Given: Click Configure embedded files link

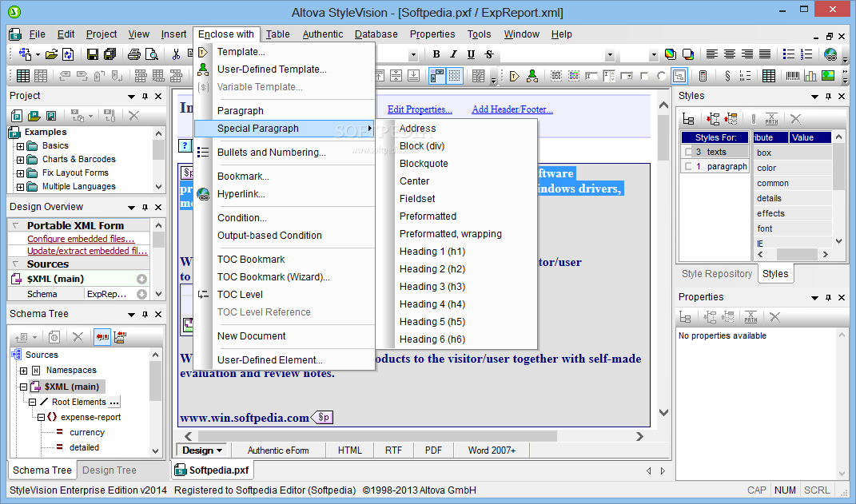Looking at the screenshot, I should click(81, 238).
